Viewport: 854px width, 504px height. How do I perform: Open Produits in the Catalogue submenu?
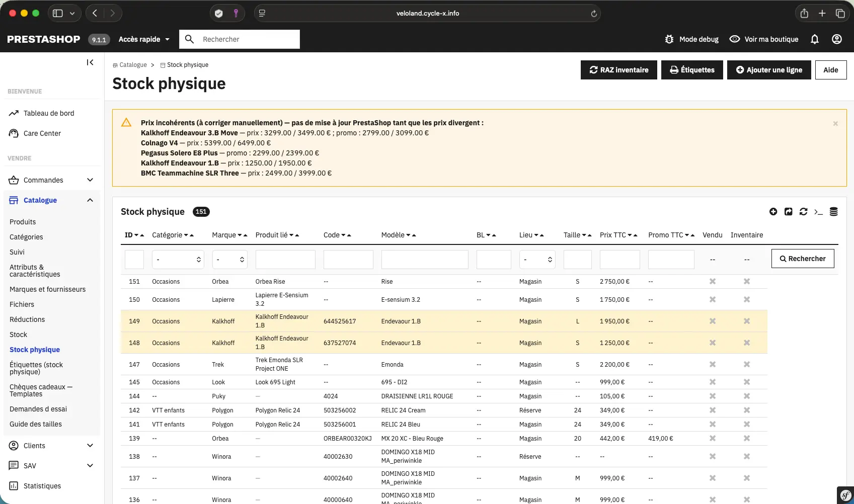[x=23, y=222]
